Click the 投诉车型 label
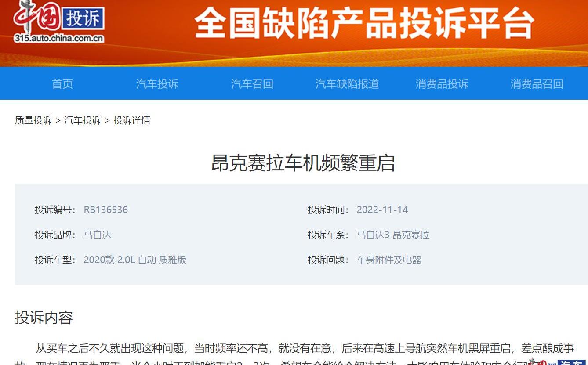Image resolution: width=588 pixels, height=365 pixels. 55,260
